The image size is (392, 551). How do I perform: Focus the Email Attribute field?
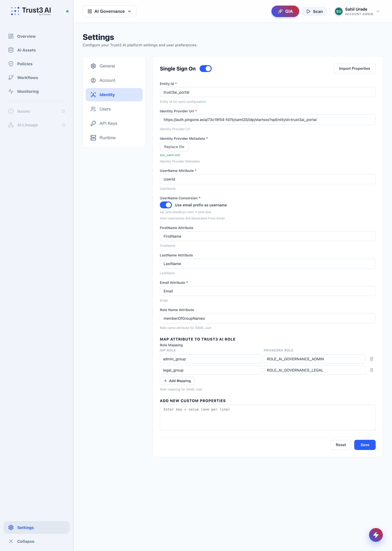pos(267,291)
